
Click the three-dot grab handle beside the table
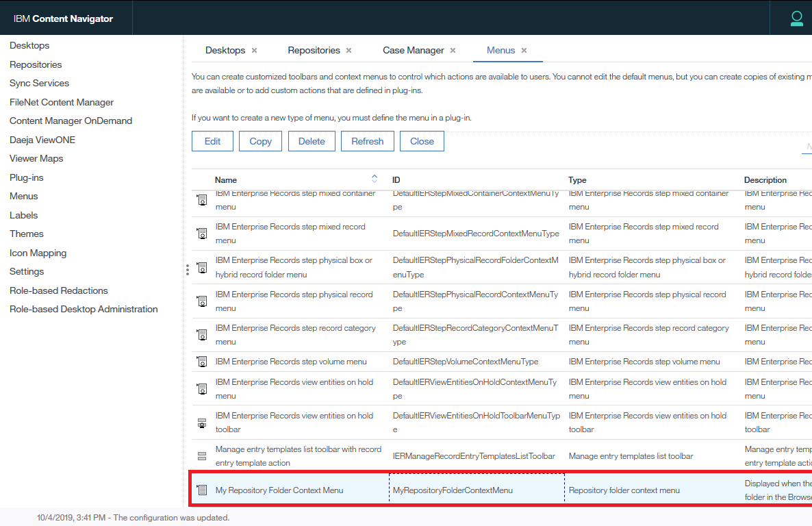(187, 270)
